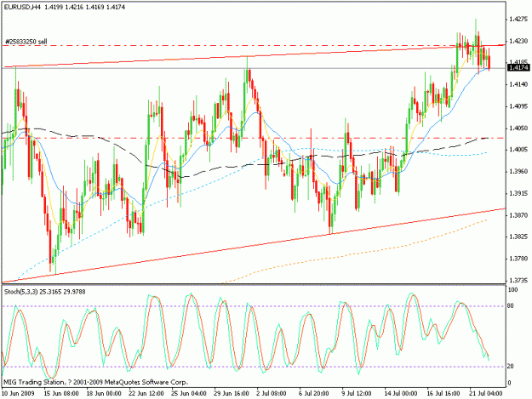
Task: Click the 16 Jul 16:00 time label
Action: [443, 394]
